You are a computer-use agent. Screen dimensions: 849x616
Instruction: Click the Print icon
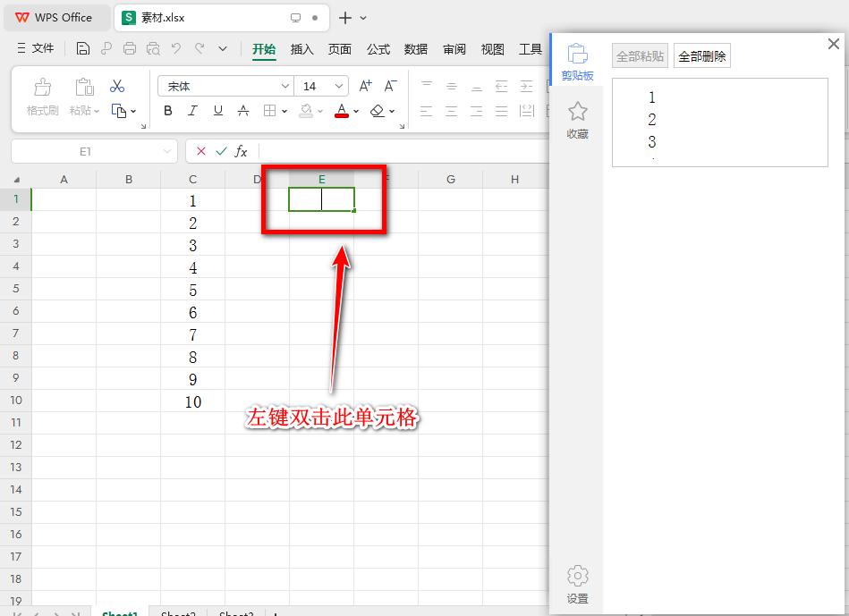point(130,48)
